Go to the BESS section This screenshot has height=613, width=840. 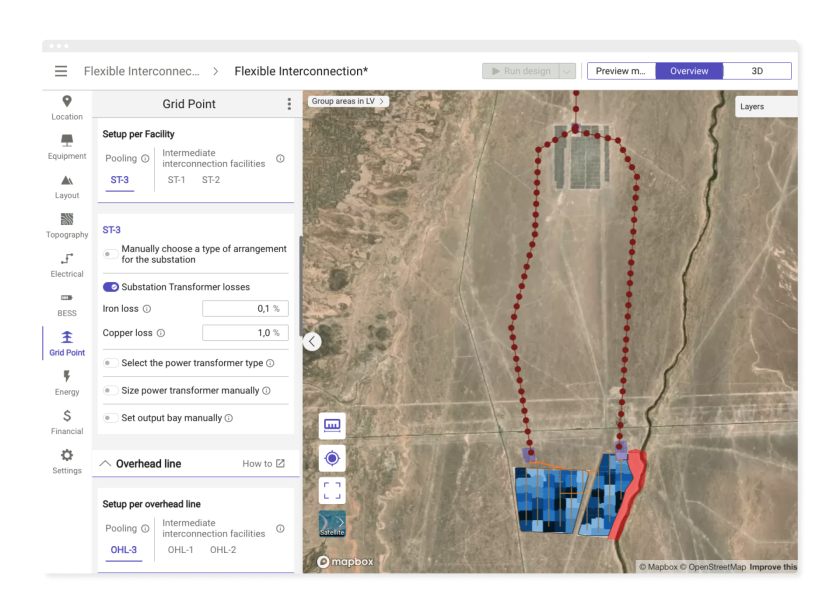(67, 303)
